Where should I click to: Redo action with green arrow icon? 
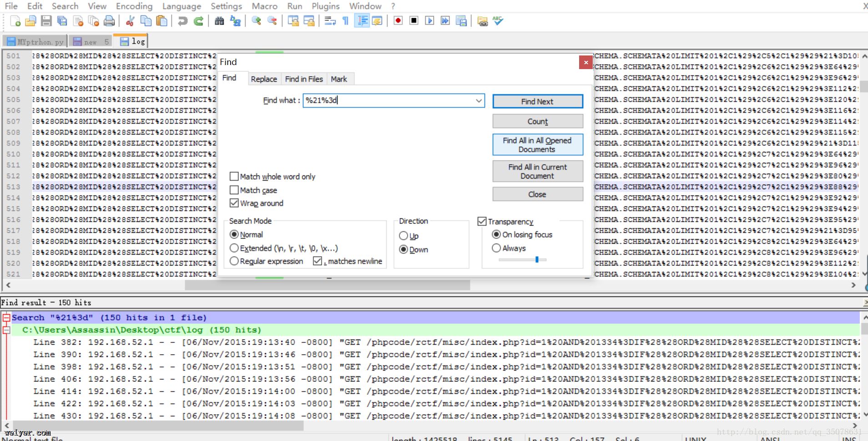[198, 21]
